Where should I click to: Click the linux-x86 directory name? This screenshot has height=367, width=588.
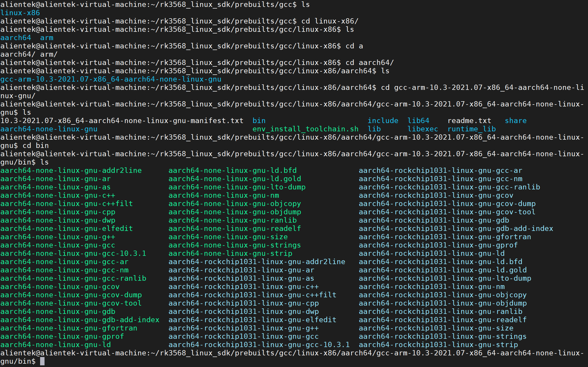[x=20, y=13]
